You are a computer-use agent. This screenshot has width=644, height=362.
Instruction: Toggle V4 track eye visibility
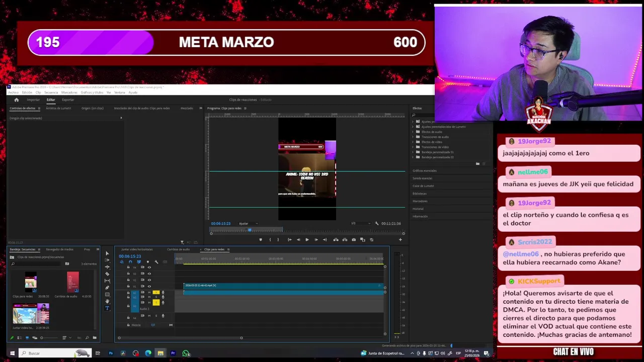[x=149, y=267]
